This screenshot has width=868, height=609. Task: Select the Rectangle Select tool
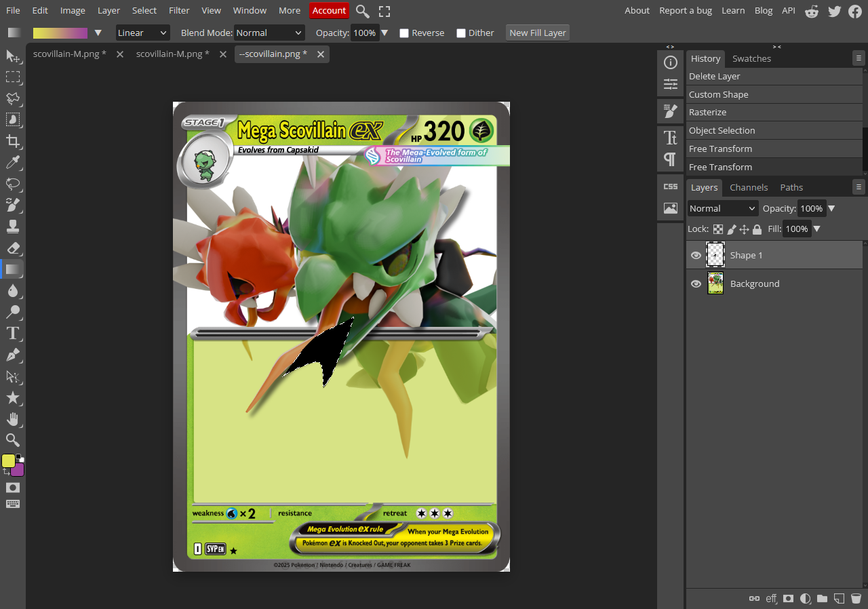[x=13, y=77]
